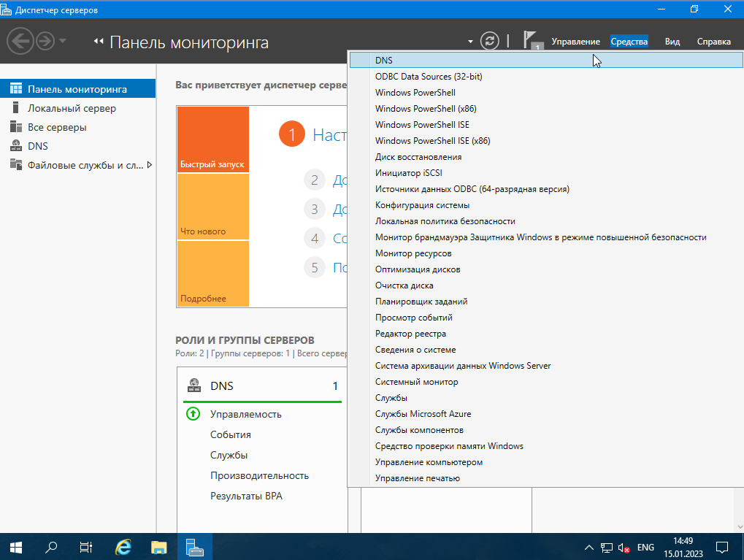Open Службы компонентов
Viewport: 744px width, 560px height.
pyautogui.click(x=546, y=431)
